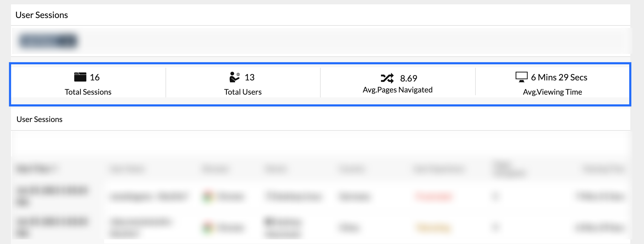Click the yellow status label in second row
This screenshot has height=244, width=644.
point(434,228)
